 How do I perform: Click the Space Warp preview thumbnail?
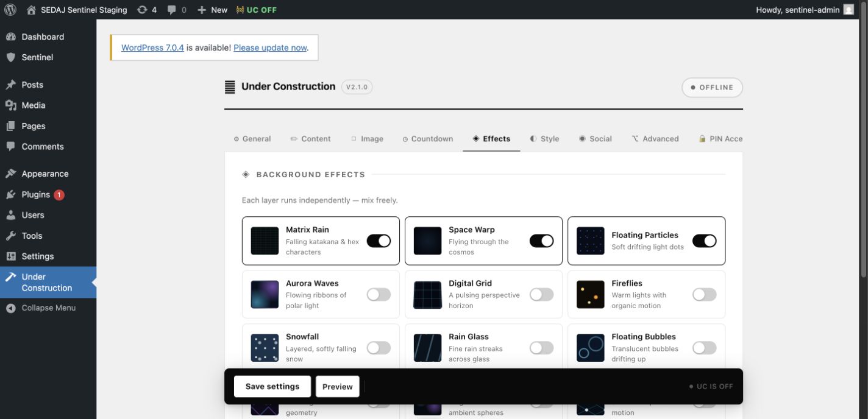(427, 241)
